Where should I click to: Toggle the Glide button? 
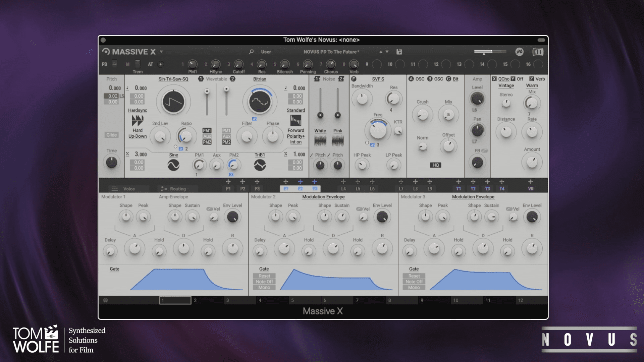[x=111, y=135]
